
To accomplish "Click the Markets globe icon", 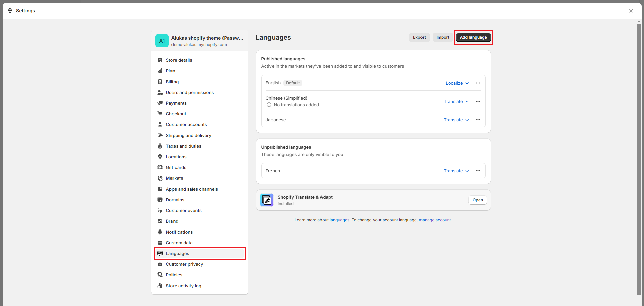I will [x=160, y=178].
